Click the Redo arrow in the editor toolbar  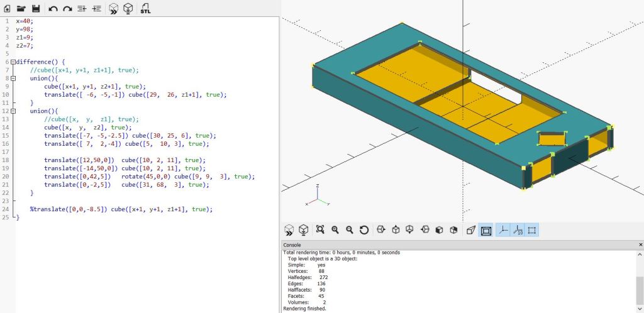click(67, 9)
